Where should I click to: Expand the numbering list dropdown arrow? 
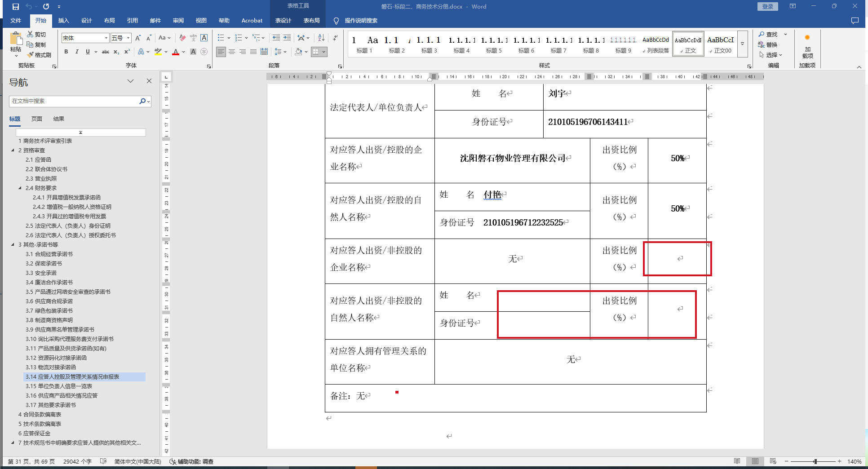(247, 38)
